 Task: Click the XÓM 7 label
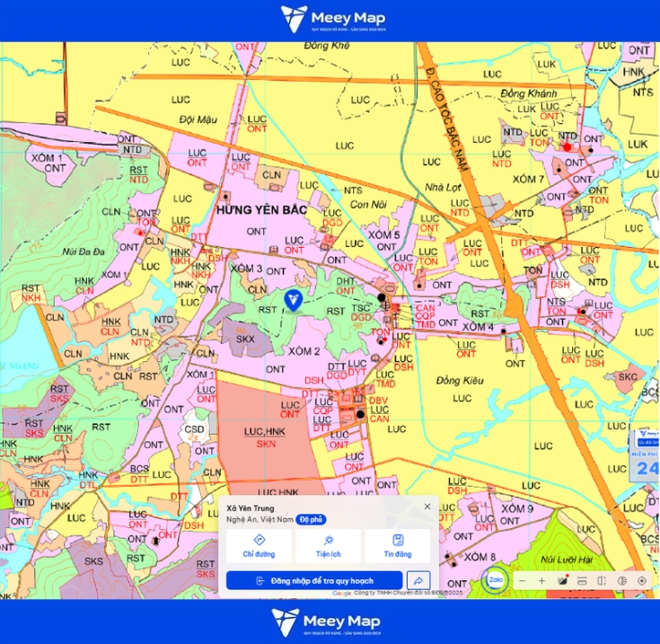[x=528, y=180]
